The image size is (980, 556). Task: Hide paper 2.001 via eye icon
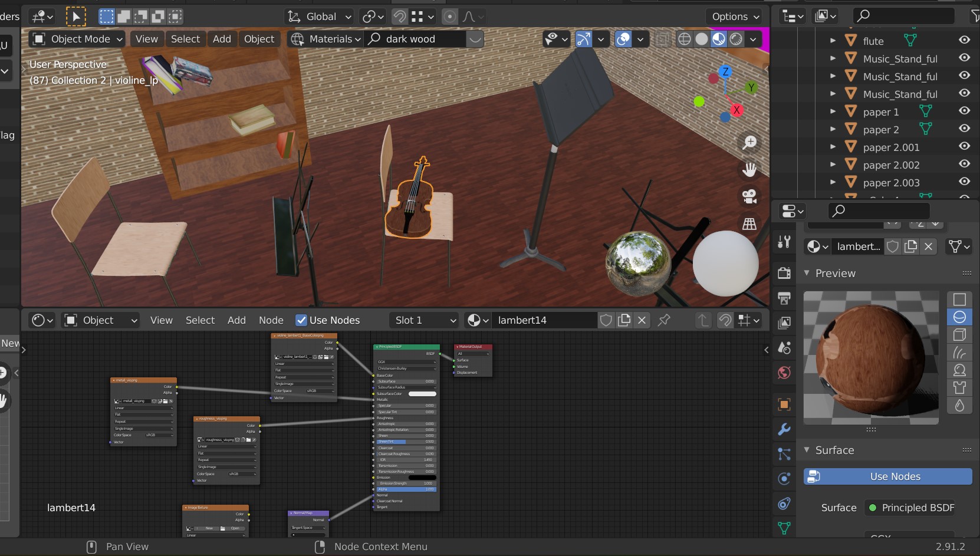(x=964, y=146)
